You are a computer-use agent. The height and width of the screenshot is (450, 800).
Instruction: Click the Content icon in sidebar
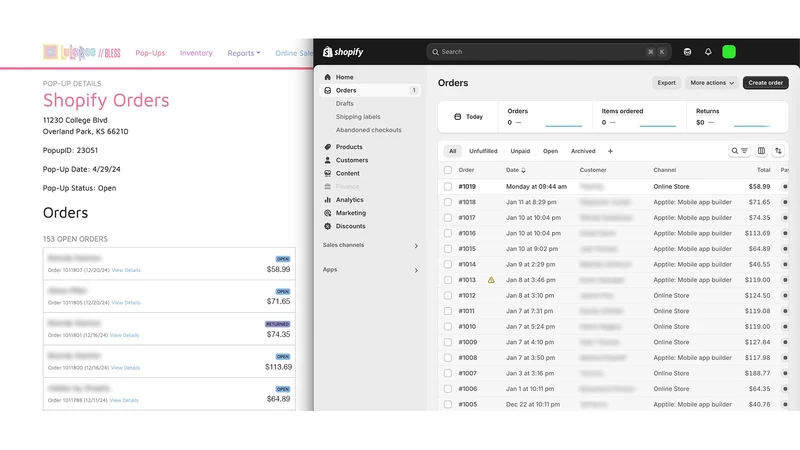coord(328,173)
